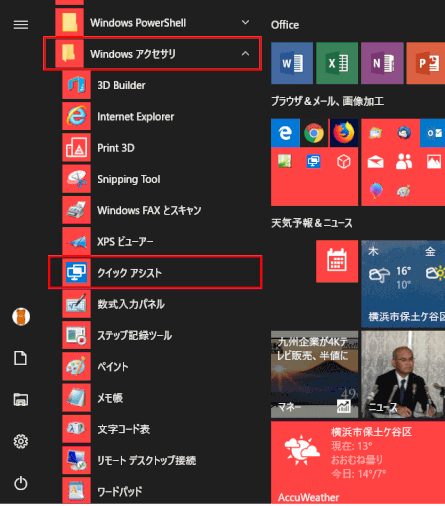Click the Photos mountain icon in tile folder

(434, 162)
